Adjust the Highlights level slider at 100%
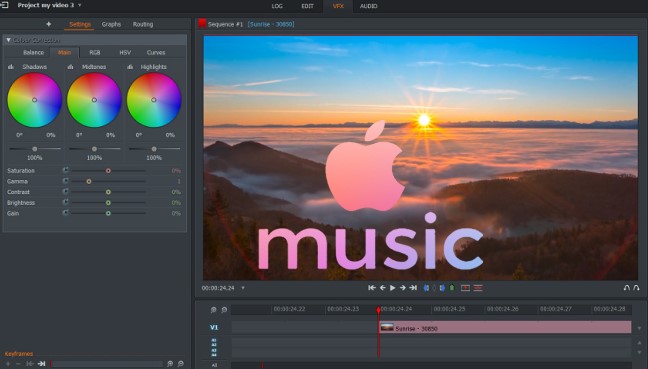Viewport: 648px width, 369px height. (154, 149)
